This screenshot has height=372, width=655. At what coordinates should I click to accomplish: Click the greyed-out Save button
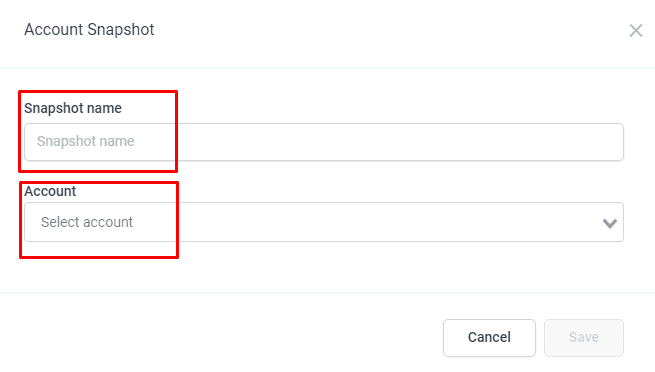[x=584, y=338]
